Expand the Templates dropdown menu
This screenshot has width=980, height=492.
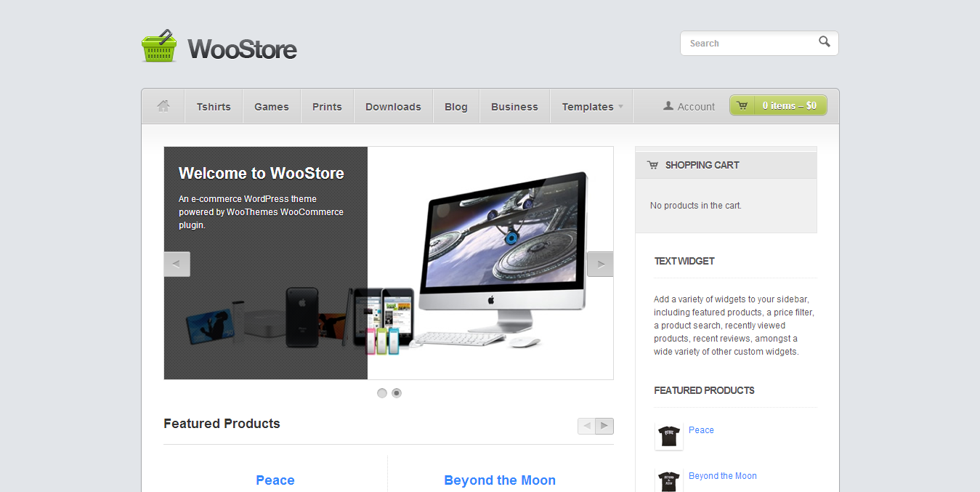click(591, 106)
